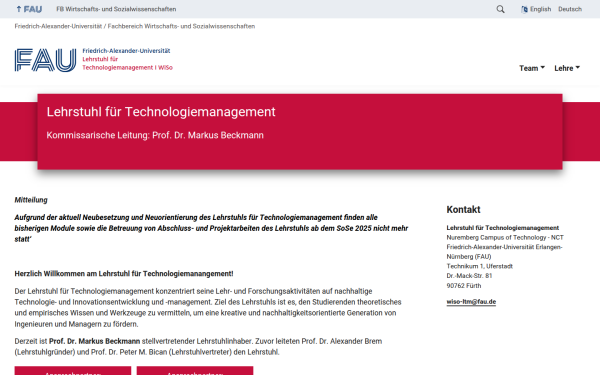
Task: Click the Kontakt heading
Action: click(463, 210)
